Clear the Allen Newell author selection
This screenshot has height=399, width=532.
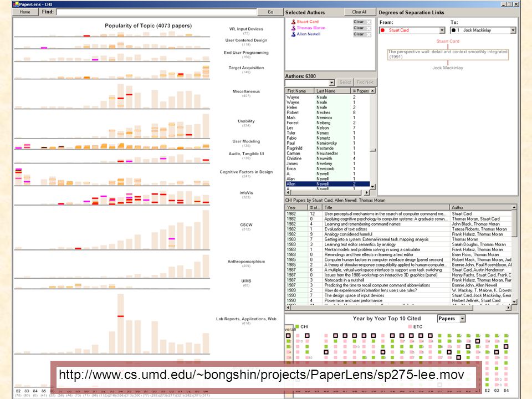pos(362,34)
